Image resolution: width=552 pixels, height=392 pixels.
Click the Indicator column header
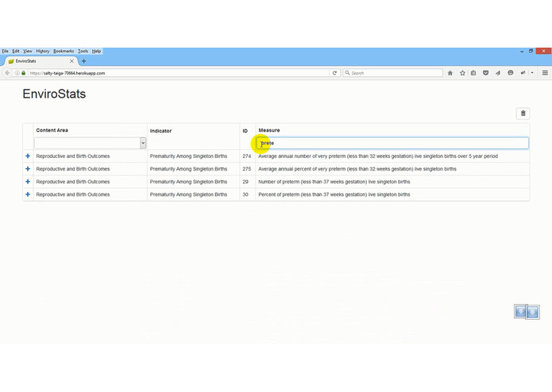point(160,131)
